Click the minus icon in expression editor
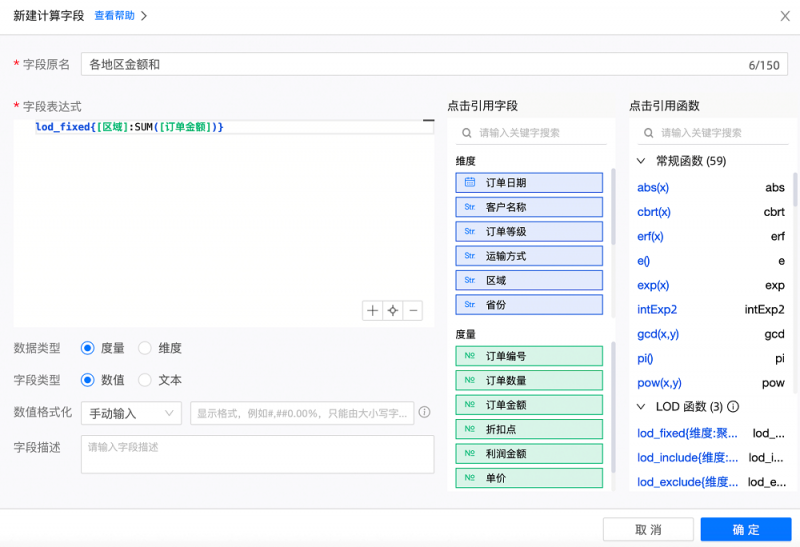The width and height of the screenshot is (800, 547). (x=413, y=311)
